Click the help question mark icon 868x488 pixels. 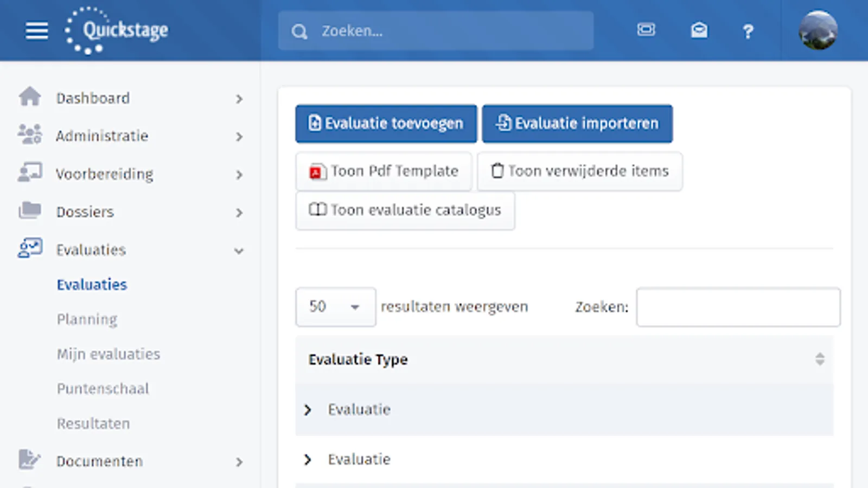[748, 31]
